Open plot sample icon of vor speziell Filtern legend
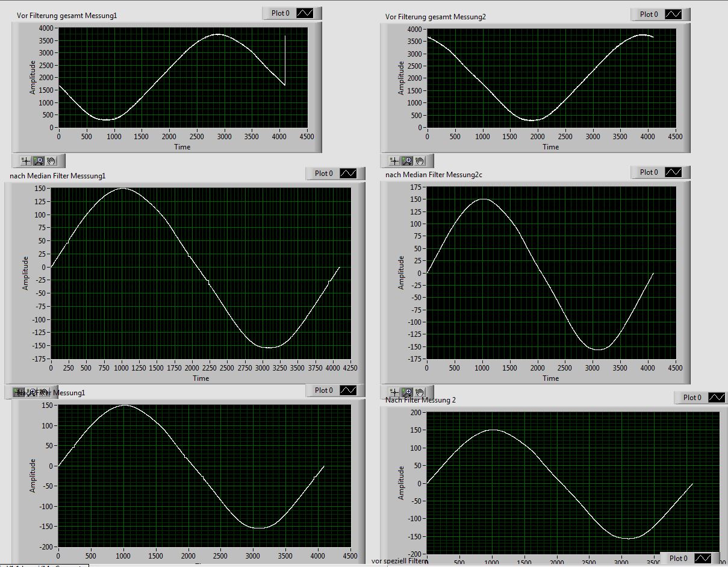Image resolution: width=728 pixels, height=567 pixels. [703, 559]
